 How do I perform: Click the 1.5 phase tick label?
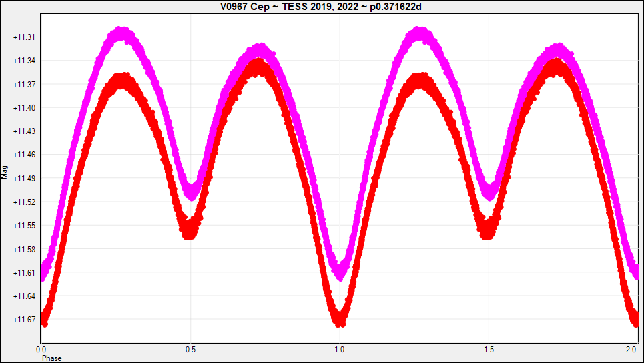click(489, 350)
